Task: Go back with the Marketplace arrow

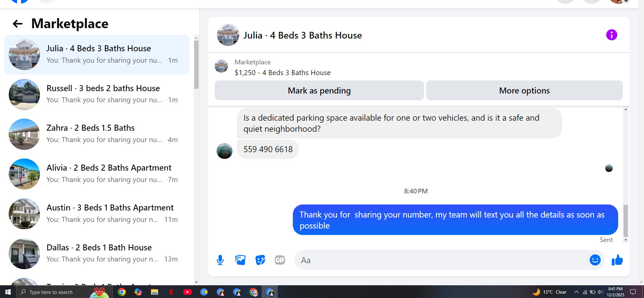Action: coord(17,24)
